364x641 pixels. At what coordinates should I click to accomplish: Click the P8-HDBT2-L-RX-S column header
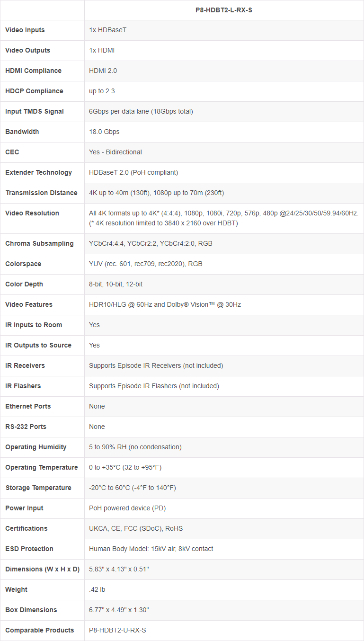(223, 10)
